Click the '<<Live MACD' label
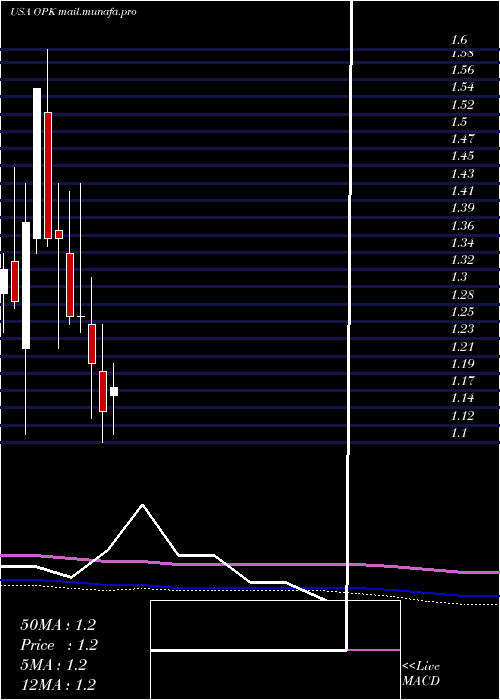Screen dimensions: 500x700 click(421, 674)
